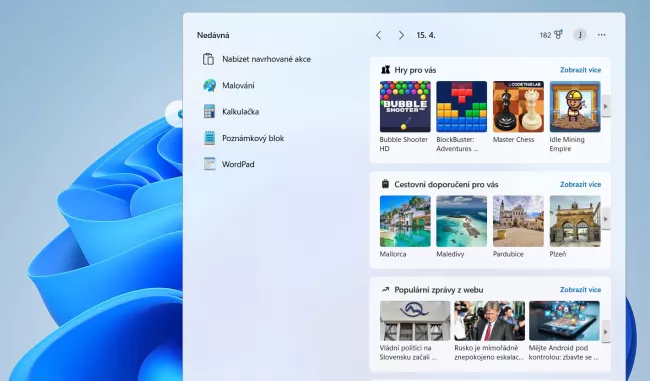
Task: Click the 182 rewards points number
Action: 545,35
